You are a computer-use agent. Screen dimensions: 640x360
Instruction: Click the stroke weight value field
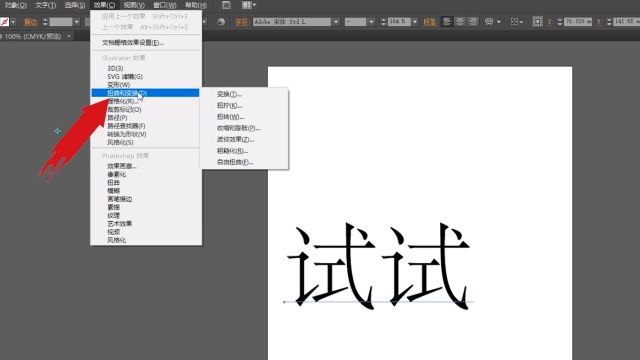[x=61, y=22]
